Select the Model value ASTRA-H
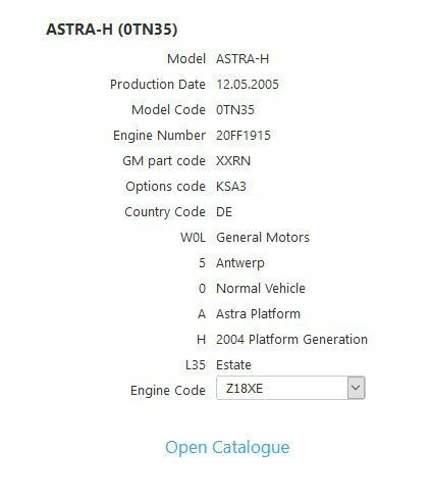The width and height of the screenshot is (433, 500). (242, 59)
